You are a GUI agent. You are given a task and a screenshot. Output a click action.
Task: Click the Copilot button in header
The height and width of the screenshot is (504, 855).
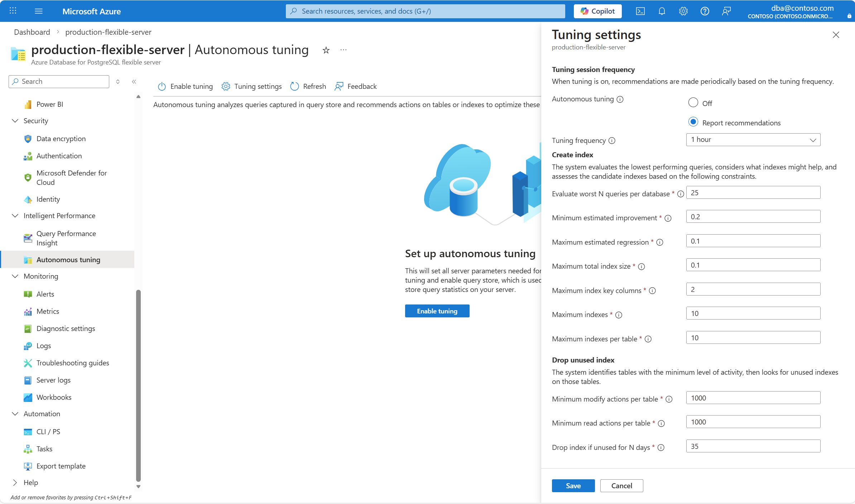click(x=597, y=11)
